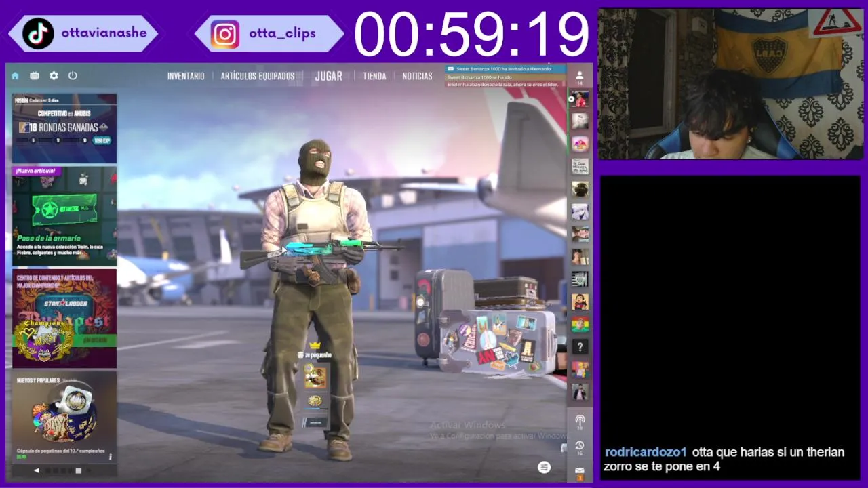
Task: Select the JUGAR tab
Action: (328, 76)
